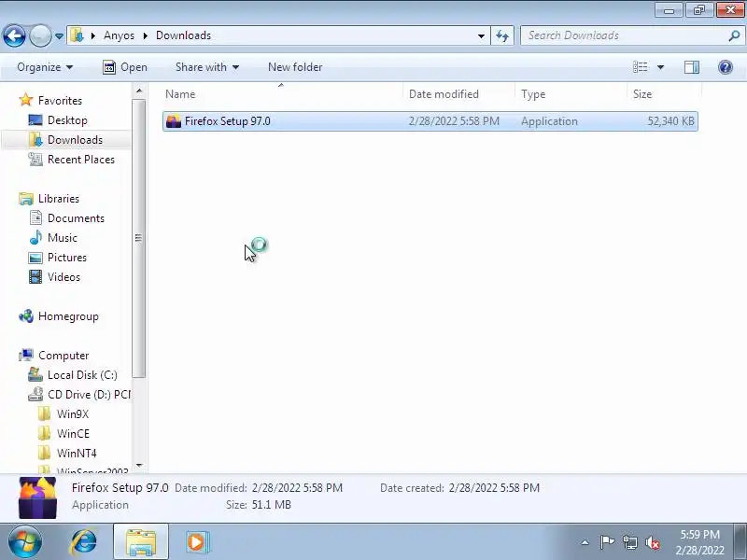Image resolution: width=747 pixels, height=560 pixels.
Task: Click the Date created value in details pane
Action: click(494, 488)
